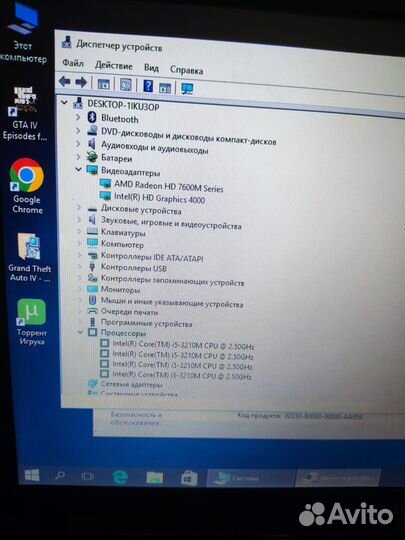405x540 pixels.
Task: Open the Действие menu
Action: pos(114,65)
